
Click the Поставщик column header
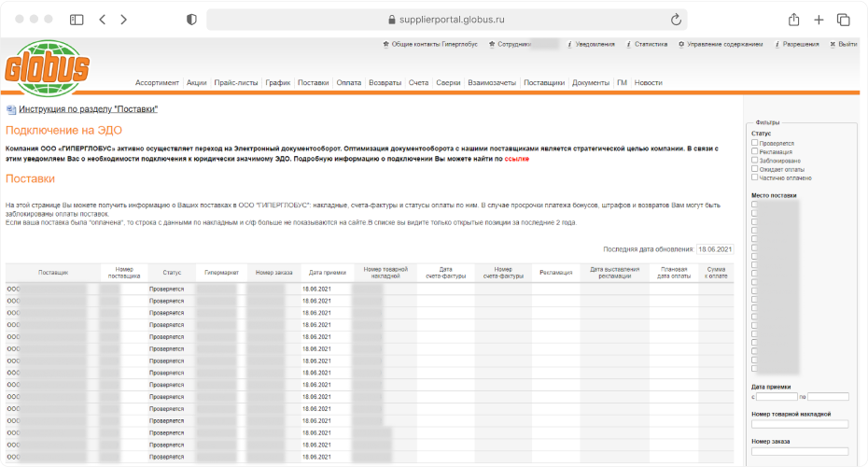pyautogui.click(x=53, y=273)
